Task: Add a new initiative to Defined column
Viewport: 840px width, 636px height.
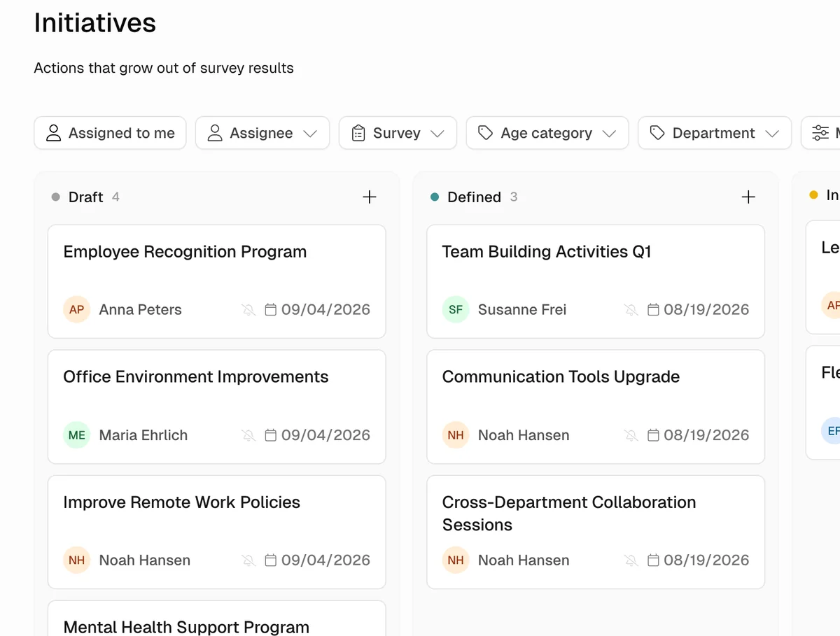Action: (748, 197)
